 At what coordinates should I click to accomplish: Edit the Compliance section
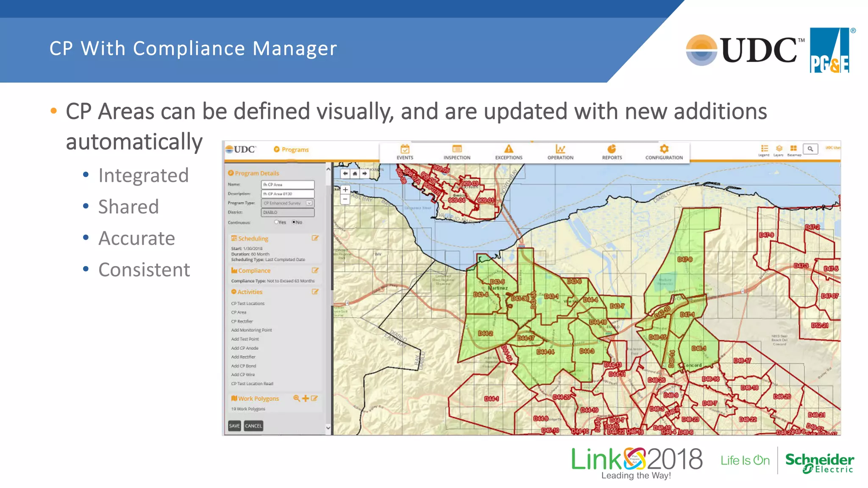315,270
